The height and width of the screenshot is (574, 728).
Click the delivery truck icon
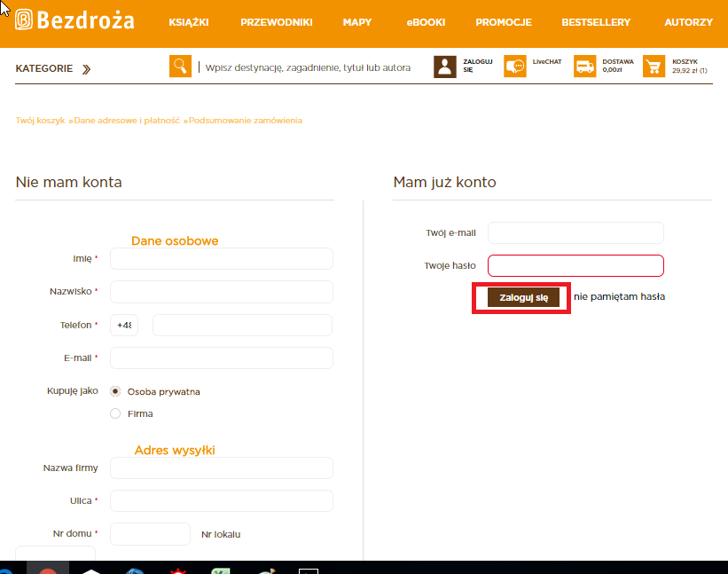584,66
